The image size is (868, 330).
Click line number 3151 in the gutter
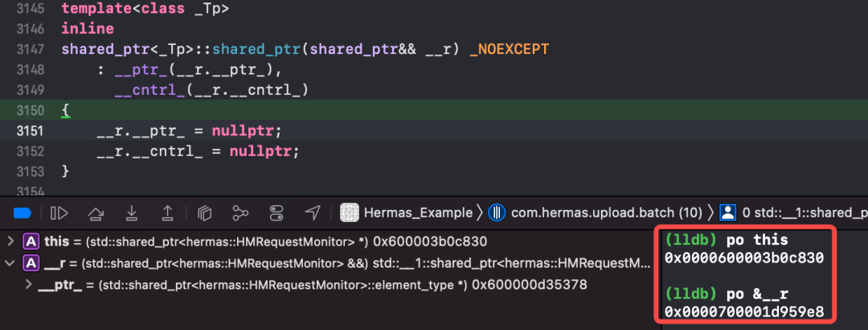point(31,130)
